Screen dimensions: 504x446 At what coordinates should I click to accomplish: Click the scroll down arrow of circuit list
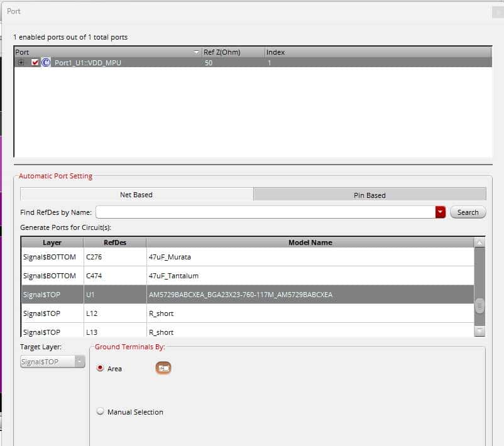[x=479, y=331]
